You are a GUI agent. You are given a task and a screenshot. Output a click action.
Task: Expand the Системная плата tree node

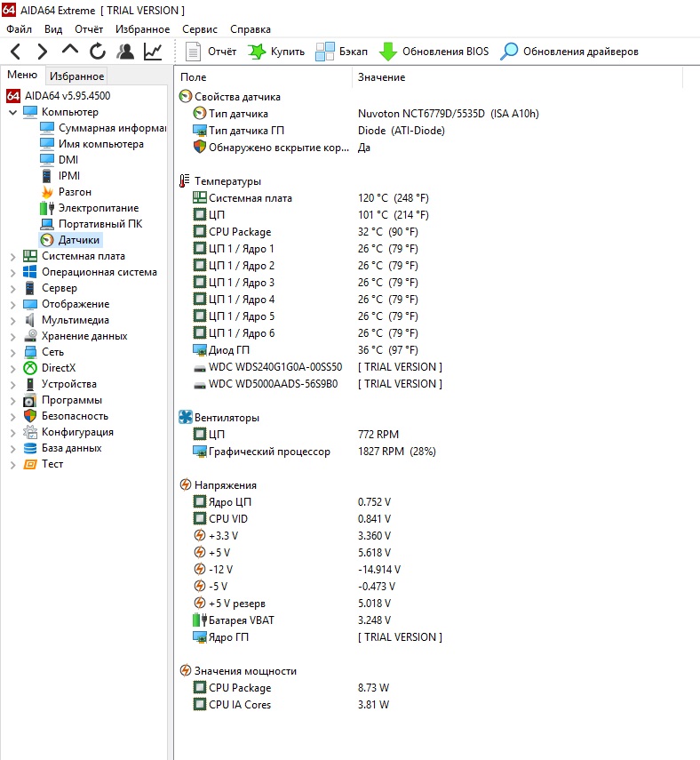coord(13,256)
